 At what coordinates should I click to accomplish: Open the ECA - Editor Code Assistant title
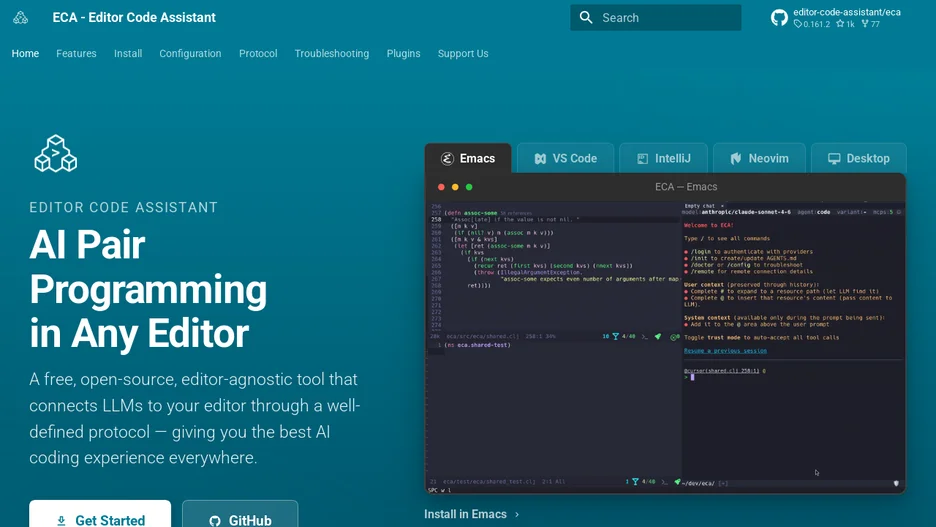pyautogui.click(x=134, y=17)
